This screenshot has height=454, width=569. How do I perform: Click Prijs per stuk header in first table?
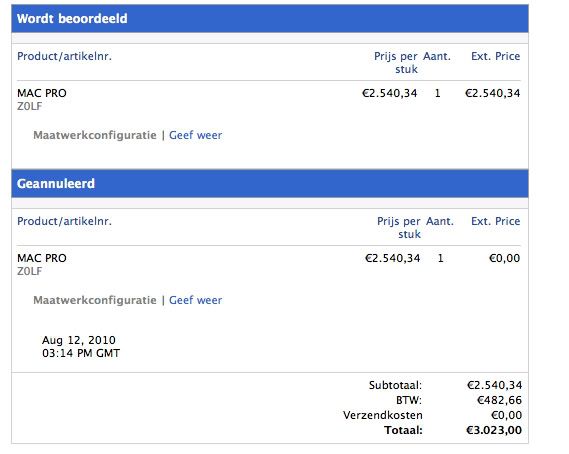pyautogui.click(x=396, y=62)
